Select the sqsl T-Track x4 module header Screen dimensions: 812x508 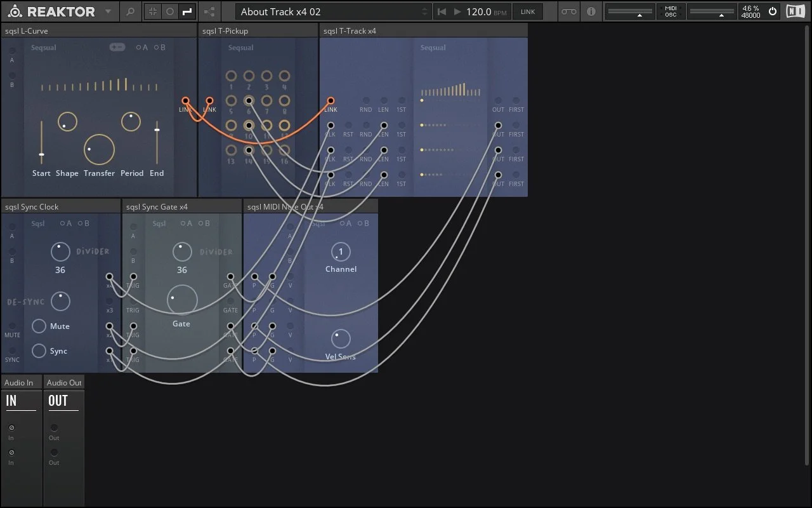pos(424,30)
